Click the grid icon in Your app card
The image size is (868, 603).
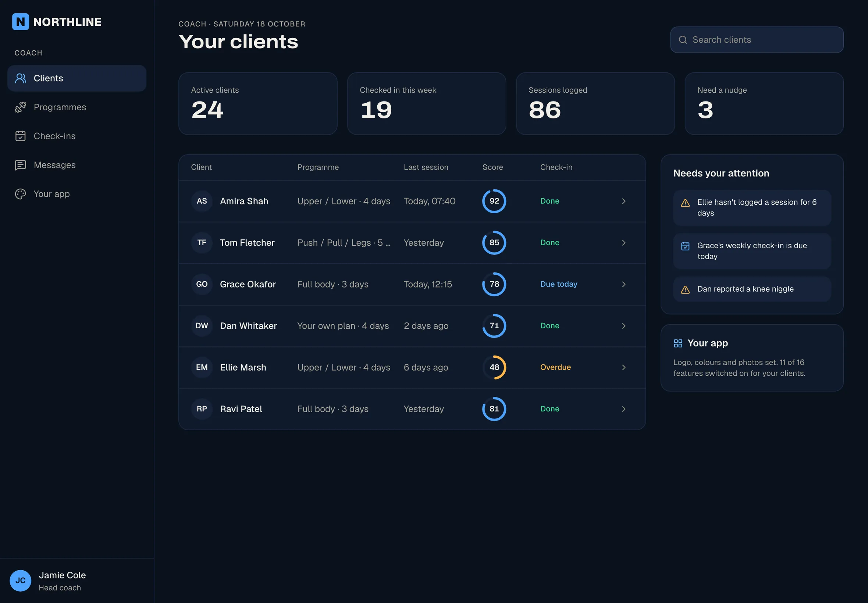678,343
